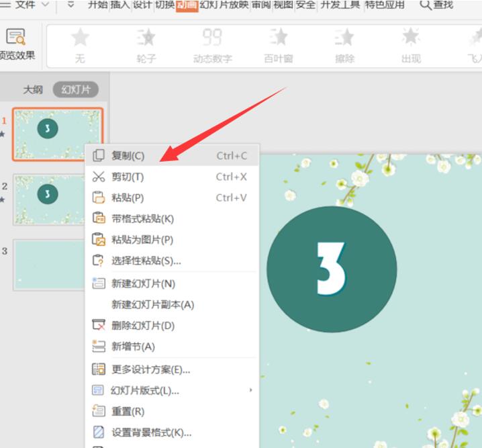Choose 更多设计方案(E)... menu entry

(172, 369)
